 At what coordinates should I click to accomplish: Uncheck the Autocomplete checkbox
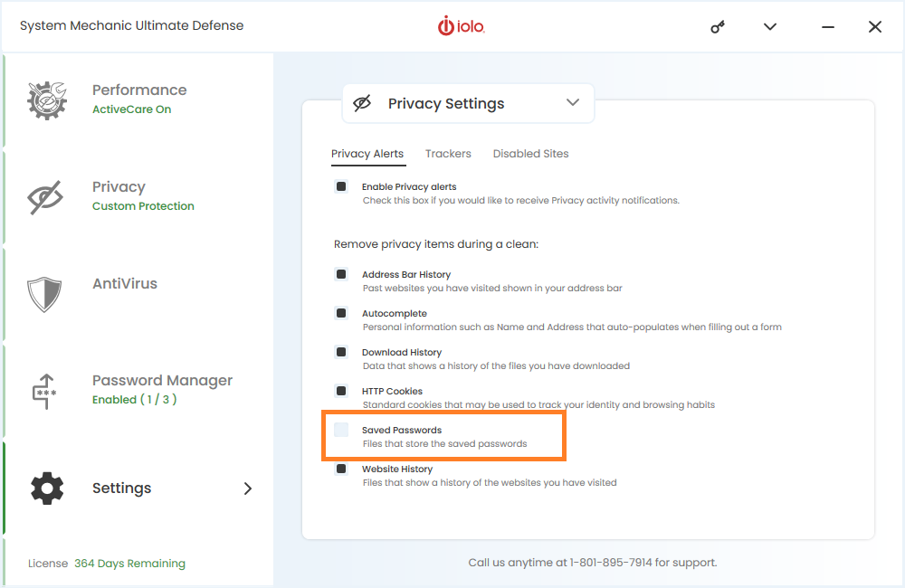(x=341, y=313)
